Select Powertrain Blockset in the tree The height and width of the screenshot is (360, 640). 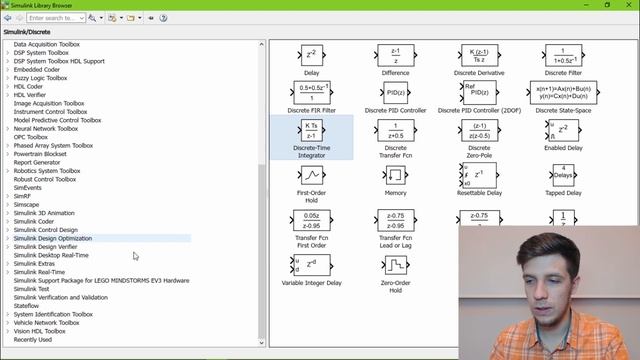[40, 154]
